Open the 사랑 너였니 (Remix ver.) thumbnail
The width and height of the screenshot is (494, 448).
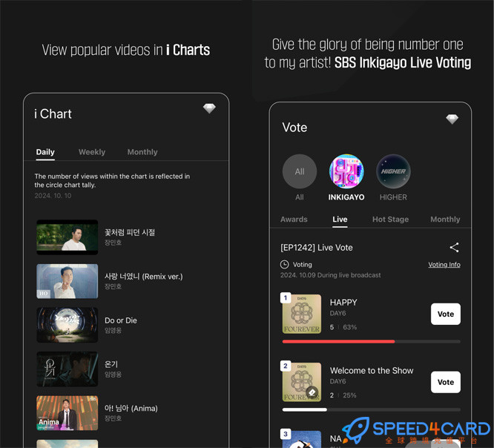(x=67, y=281)
